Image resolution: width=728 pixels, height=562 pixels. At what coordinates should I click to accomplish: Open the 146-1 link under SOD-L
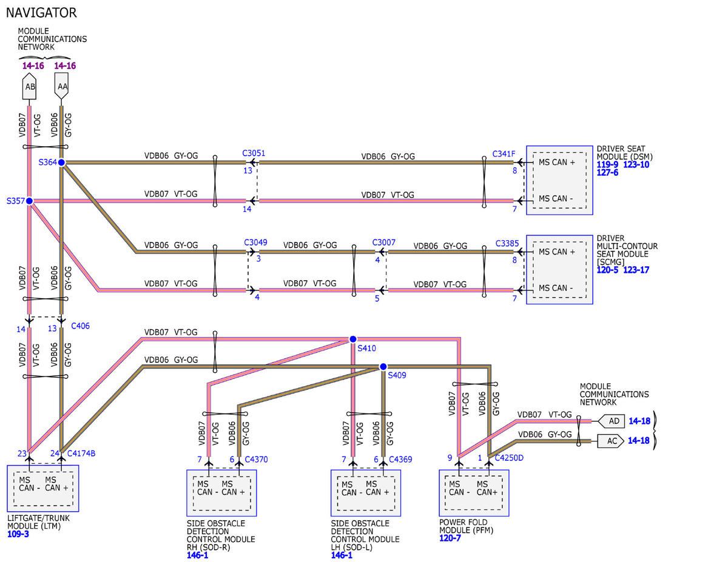[342, 555]
